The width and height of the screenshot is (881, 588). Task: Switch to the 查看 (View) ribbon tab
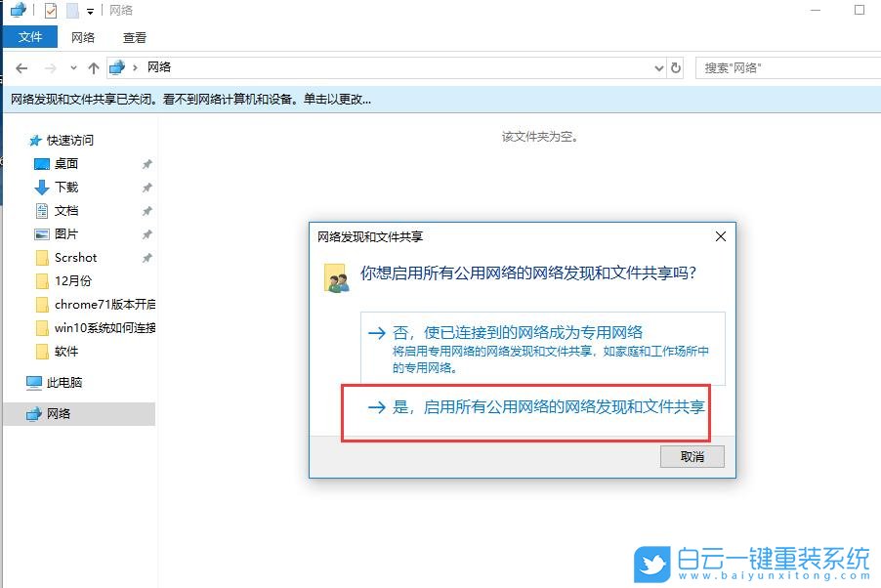coord(134,37)
